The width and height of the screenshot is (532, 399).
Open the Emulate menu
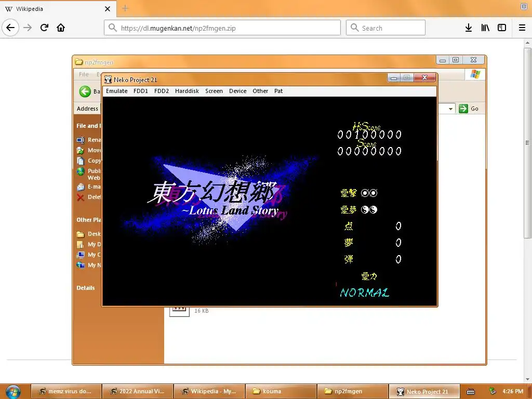(117, 91)
